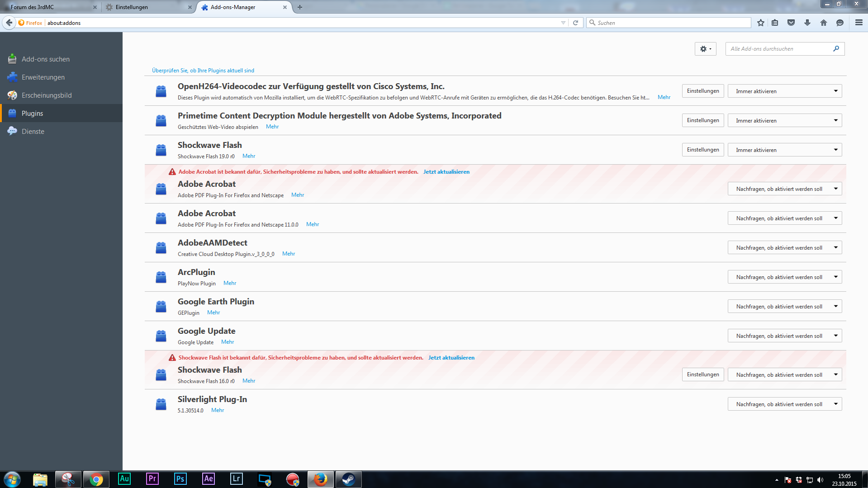This screenshot has width=868, height=488.
Task: Open Google Update activation dropdown
Action: (x=785, y=336)
